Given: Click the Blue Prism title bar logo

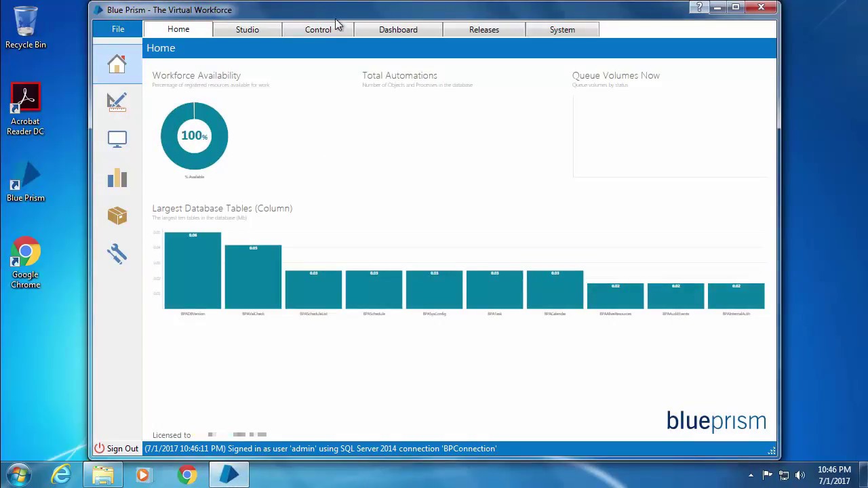Looking at the screenshot, I should pyautogui.click(x=99, y=10).
